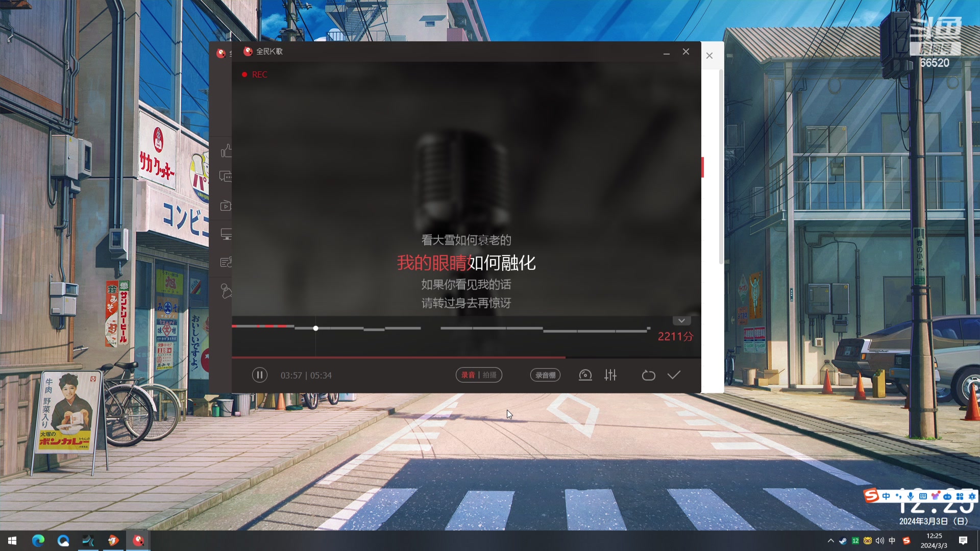Open the Sogou toolbox grid icon

[960, 496]
